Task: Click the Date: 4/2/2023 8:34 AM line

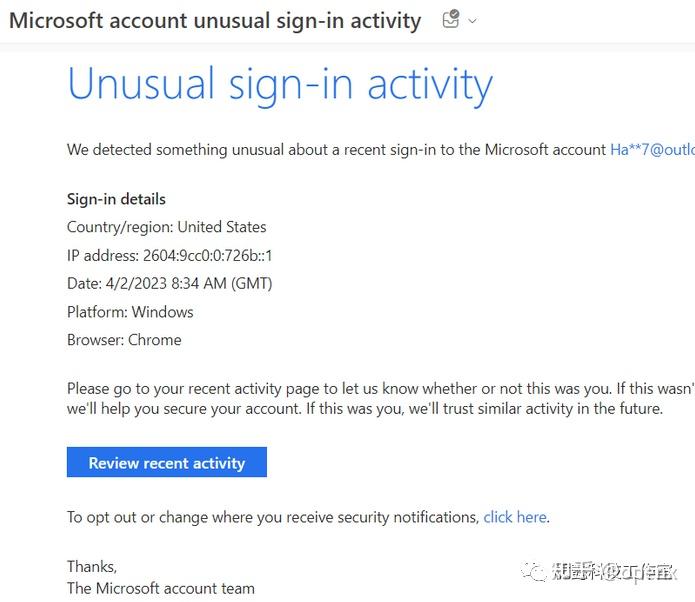Action: click(x=170, y=283)
